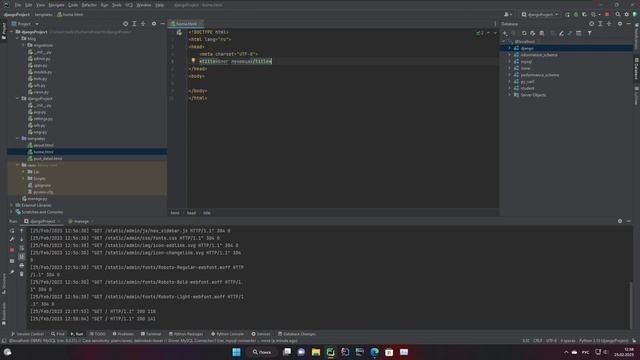Select models.py in blog folder
This screenshot has height=360, width=640.
pyautogui.click(x=40, y=72)
